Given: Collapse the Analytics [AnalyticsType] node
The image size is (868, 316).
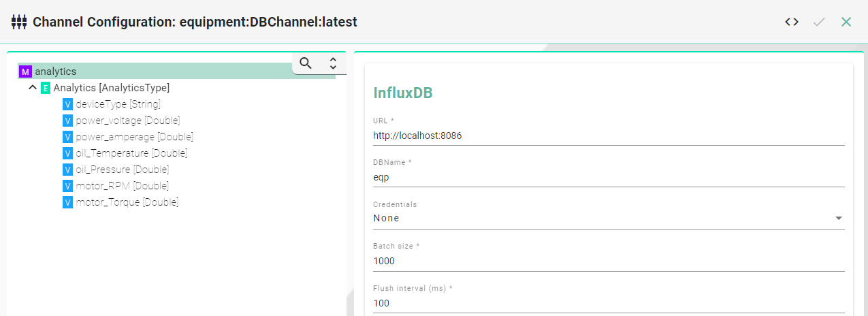Looking at the screenshot, I should tap(33, 88).
